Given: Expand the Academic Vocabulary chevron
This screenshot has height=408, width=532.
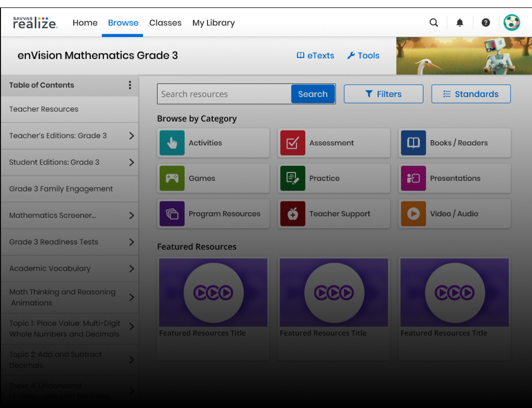Looking at the screenshot, I should [132, 269].
